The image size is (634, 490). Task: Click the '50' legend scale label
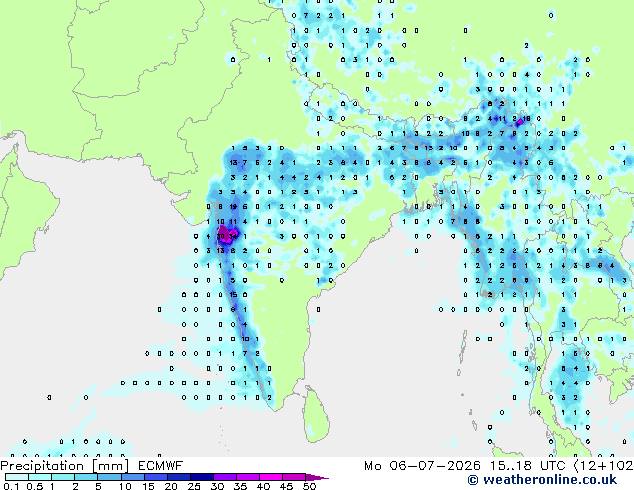coord(310,486)
